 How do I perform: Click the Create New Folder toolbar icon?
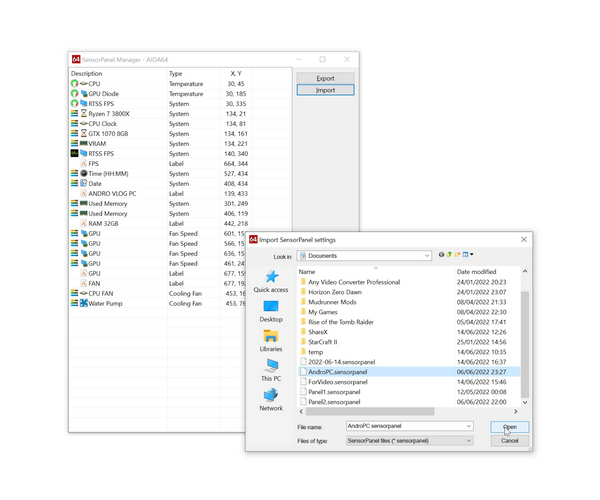[458, 255]
